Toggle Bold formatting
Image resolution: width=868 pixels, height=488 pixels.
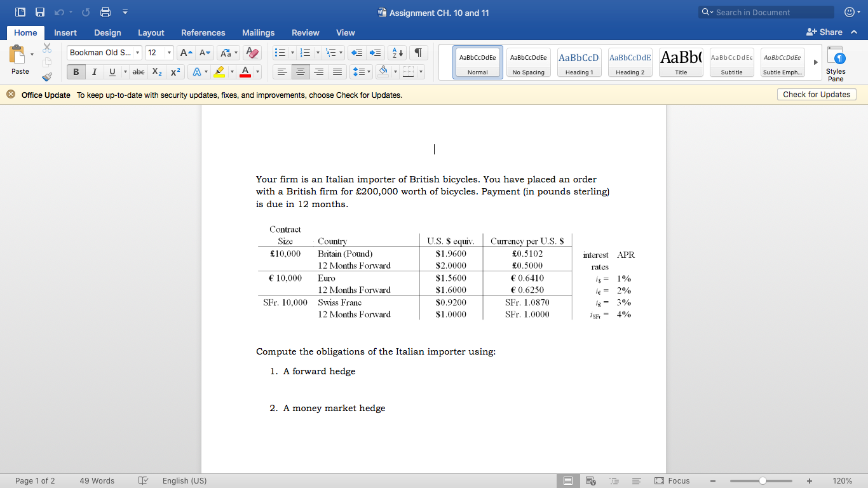click(x=76, y=72)
